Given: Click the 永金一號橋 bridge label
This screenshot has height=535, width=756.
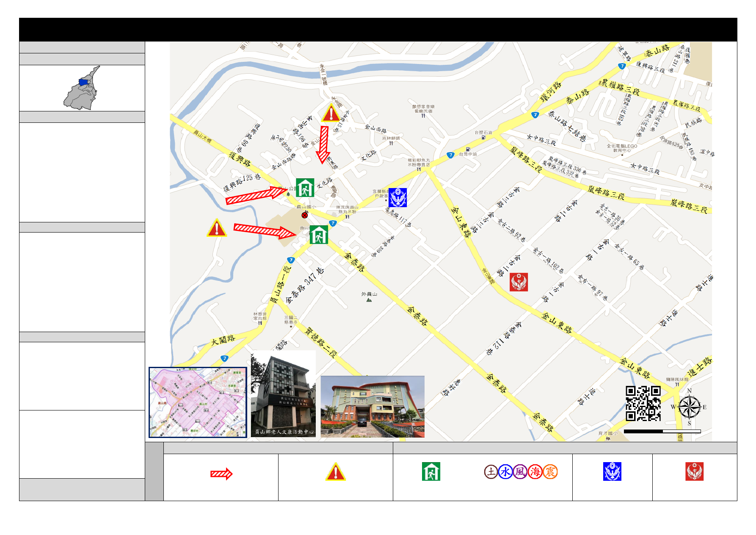Looking at the screenshot, I should tap(323, 75).
